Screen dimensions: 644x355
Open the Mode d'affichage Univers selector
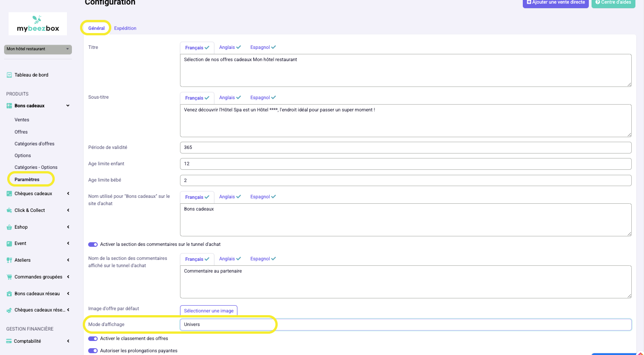(x=406, y=325)
